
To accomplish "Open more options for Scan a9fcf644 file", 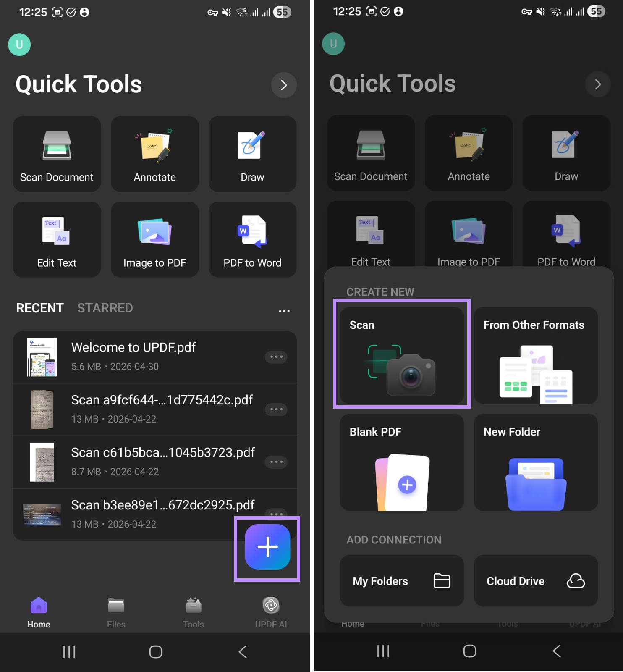I will click(x=276, y=409).
